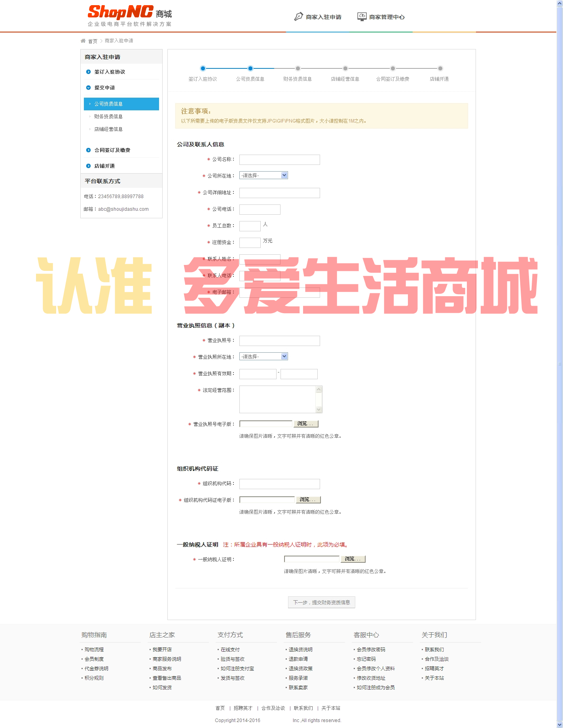Click the home icon in breadcrumb
Screen dimensions: 563x728
click(x=83, y=41)
